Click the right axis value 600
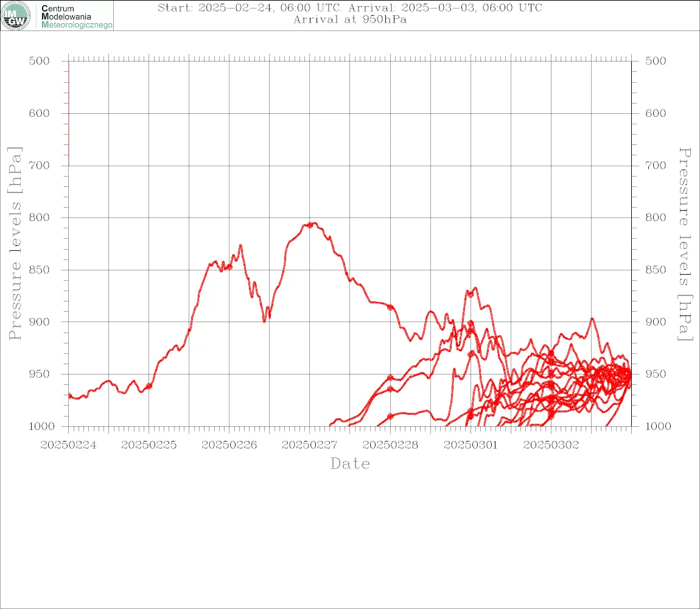 pos(656,113)
